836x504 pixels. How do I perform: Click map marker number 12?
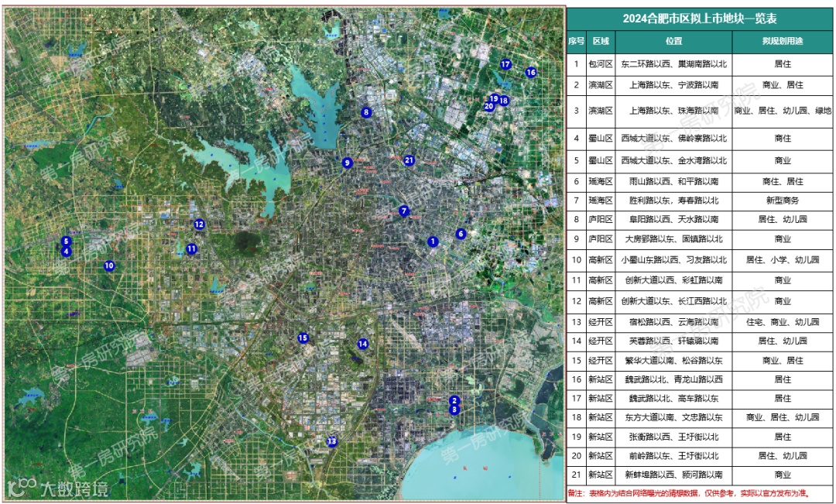pos(200,224)
